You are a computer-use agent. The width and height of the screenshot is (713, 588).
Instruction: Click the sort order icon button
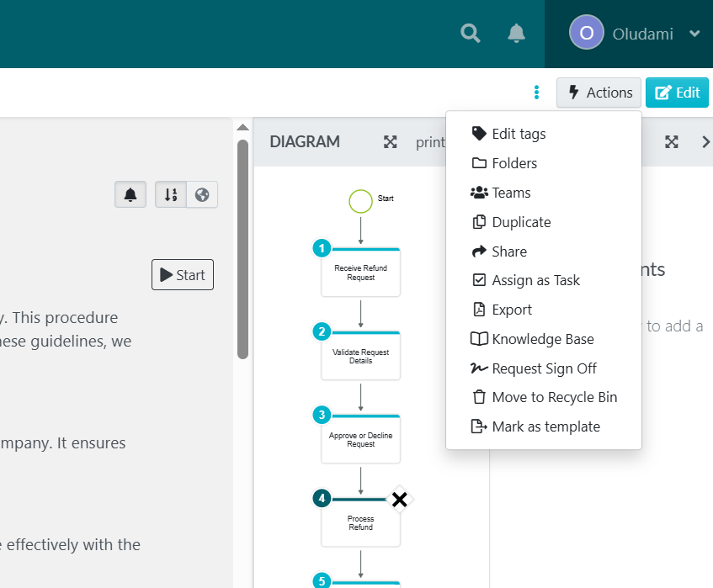(171, 194)
